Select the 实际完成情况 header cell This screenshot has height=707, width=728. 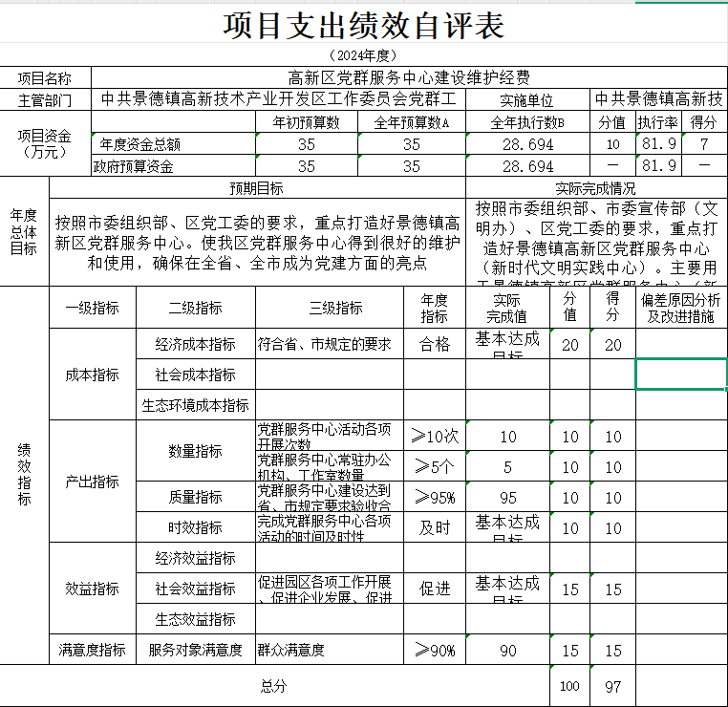coord(595,188)
